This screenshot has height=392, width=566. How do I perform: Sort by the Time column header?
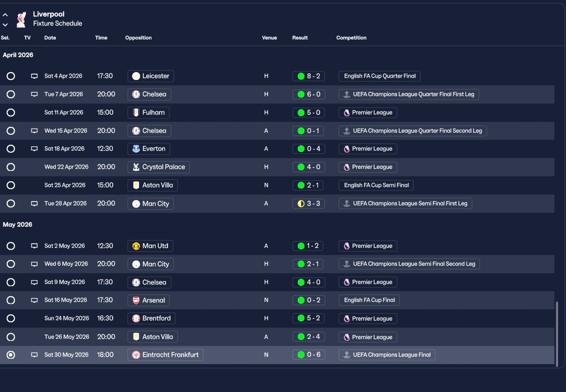pyautogui.click(x=101, y=38)
